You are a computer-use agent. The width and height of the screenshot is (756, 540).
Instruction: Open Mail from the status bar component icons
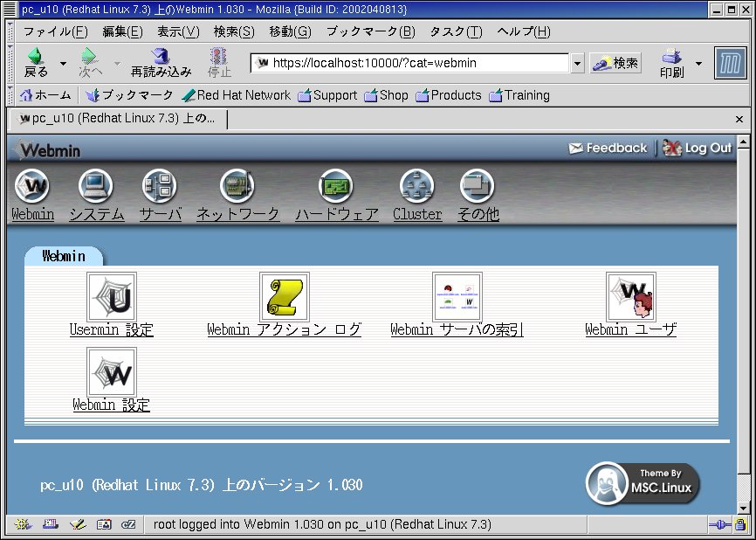51,524
